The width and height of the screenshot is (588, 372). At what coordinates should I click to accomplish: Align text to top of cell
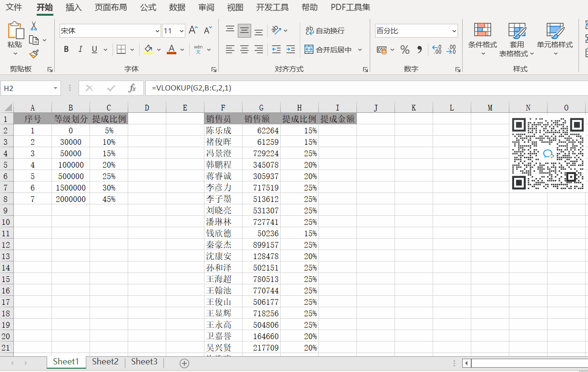coord(230,30)
